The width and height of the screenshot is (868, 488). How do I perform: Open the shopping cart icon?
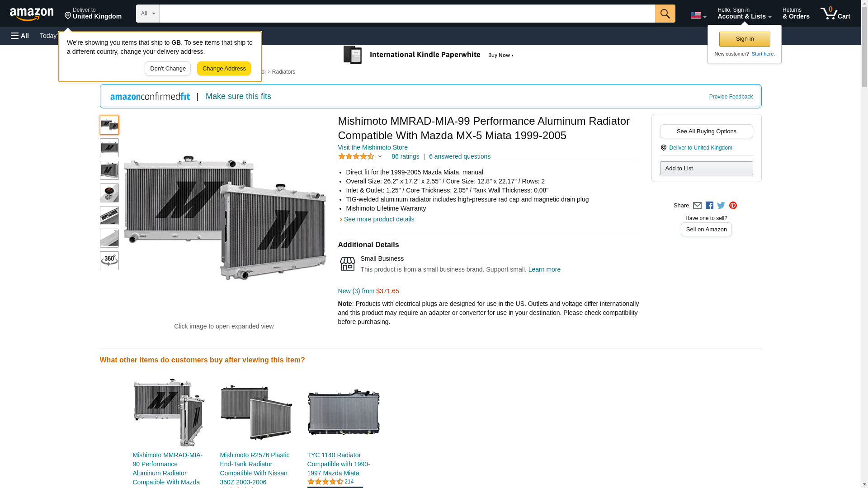[x=835, y=14]
